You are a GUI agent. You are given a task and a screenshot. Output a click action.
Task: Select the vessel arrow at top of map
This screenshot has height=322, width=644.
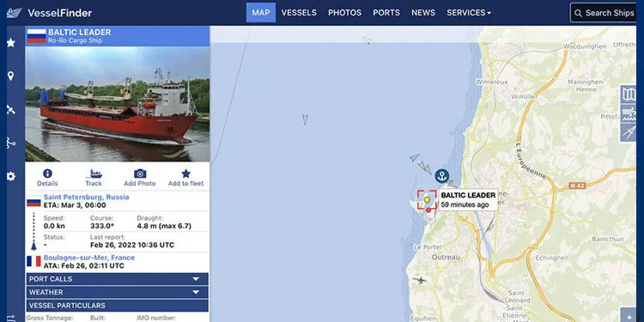pos(367,39)
